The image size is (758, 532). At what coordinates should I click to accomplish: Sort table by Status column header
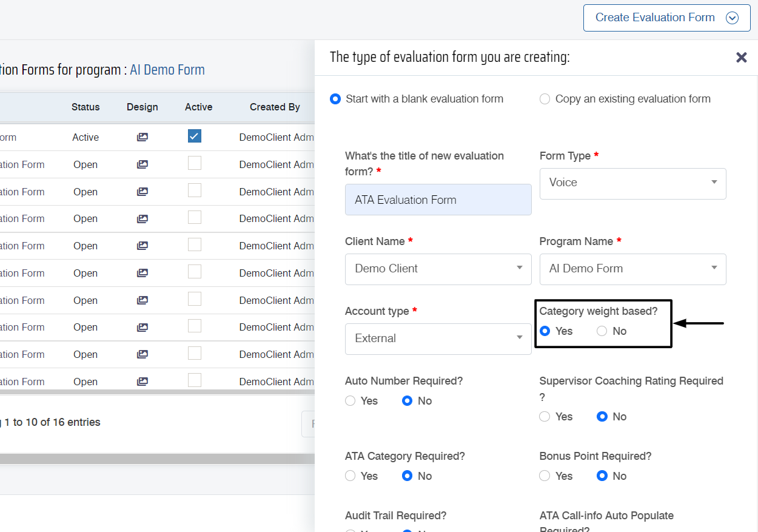[x=86, y=107]
